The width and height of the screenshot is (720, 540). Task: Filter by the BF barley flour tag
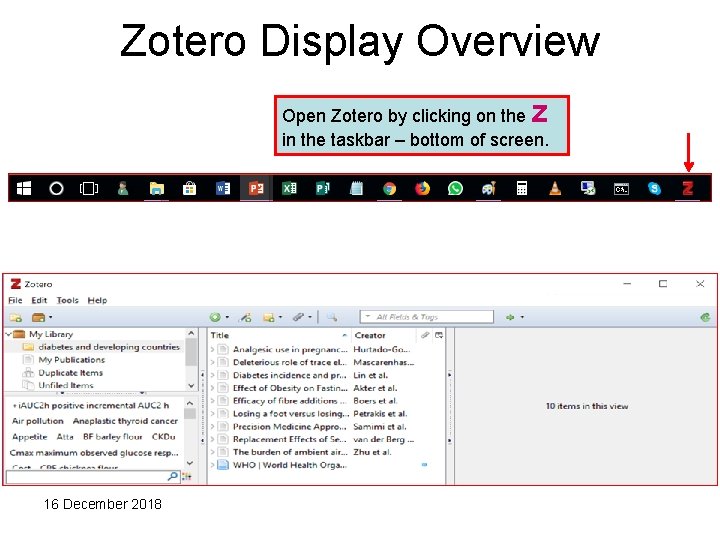pyautogui.click(x=112, y=437)
